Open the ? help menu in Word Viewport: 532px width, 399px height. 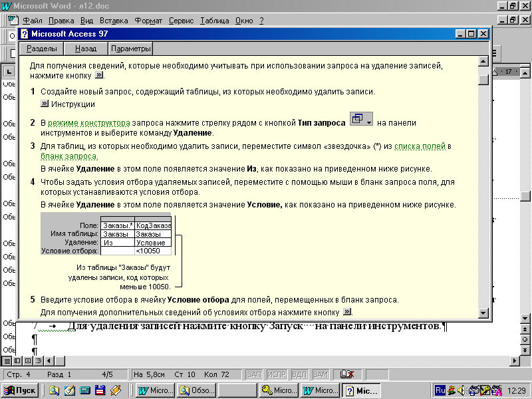tap(261, 21)
